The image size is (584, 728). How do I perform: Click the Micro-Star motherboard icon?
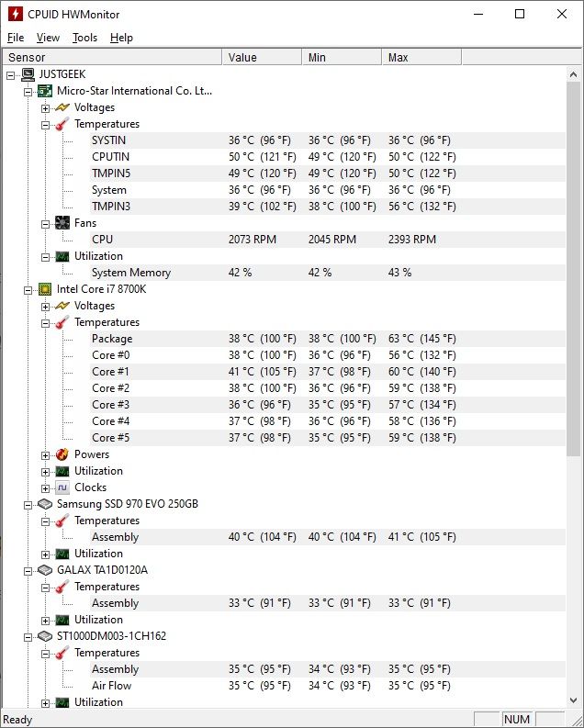45,91
